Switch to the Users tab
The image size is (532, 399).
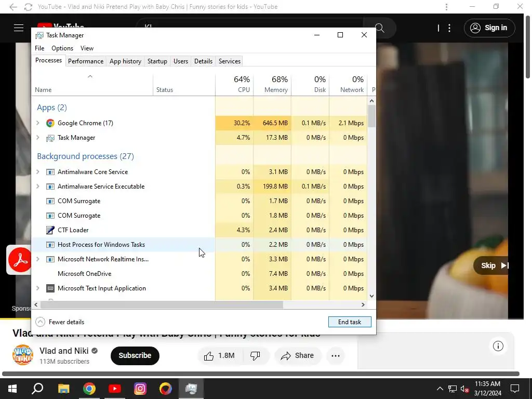[180, 61]
